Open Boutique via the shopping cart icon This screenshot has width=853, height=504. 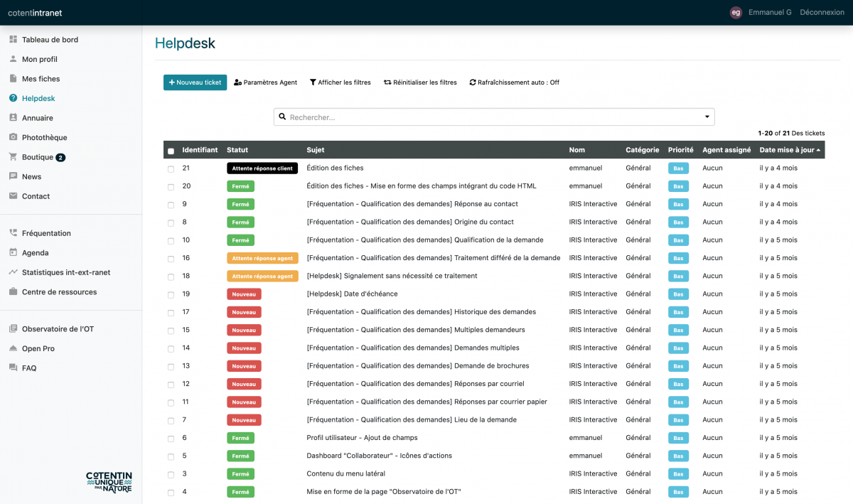click(x=13, y=157)
